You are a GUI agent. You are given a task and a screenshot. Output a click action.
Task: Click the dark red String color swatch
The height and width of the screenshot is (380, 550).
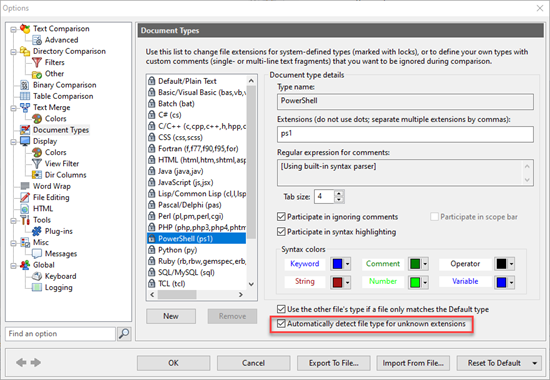point(337,282)
